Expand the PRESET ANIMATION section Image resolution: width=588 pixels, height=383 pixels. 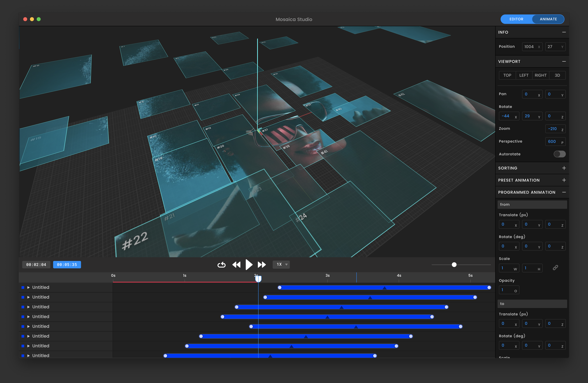tap(564, 180)
